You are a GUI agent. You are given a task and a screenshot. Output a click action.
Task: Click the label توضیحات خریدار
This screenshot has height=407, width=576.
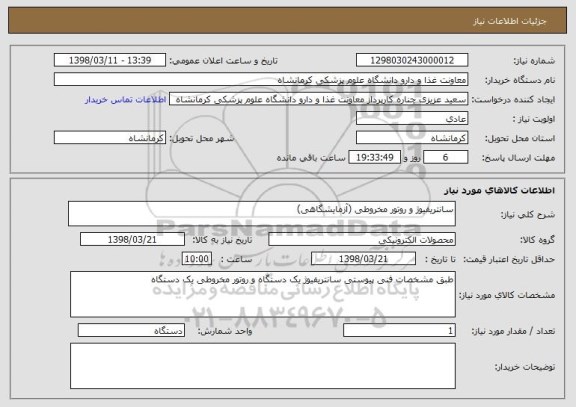click(525, 367)
